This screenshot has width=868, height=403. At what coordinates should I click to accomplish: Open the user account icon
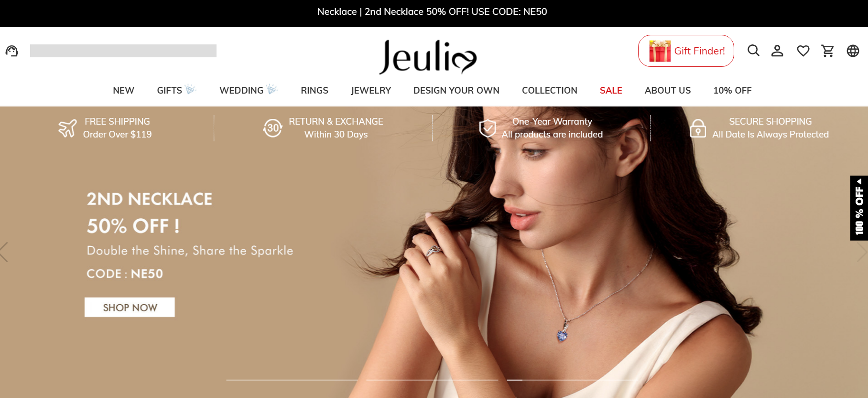(777, 51)
